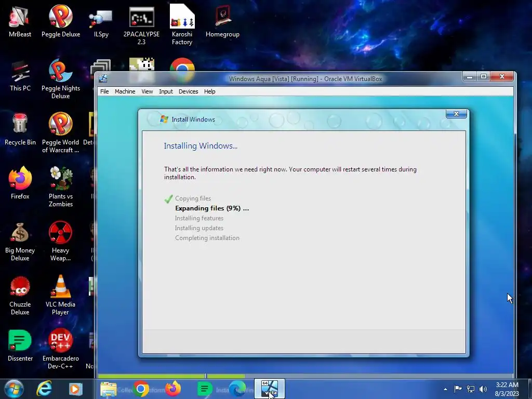Switch to Firefox in the taskbar

[173, 389]
